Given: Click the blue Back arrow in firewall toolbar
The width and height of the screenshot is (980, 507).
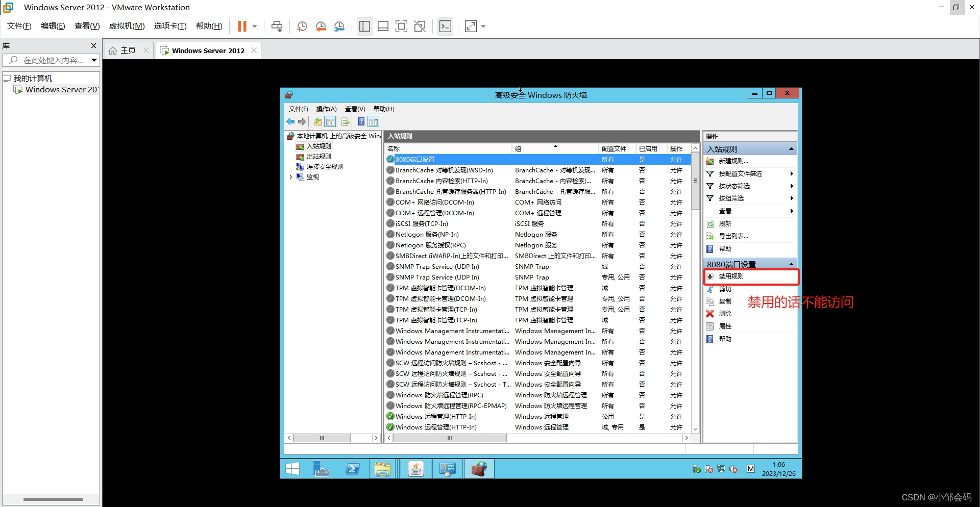Looking at the screenshot, I should pyautogui.click(x=290, y=121).
